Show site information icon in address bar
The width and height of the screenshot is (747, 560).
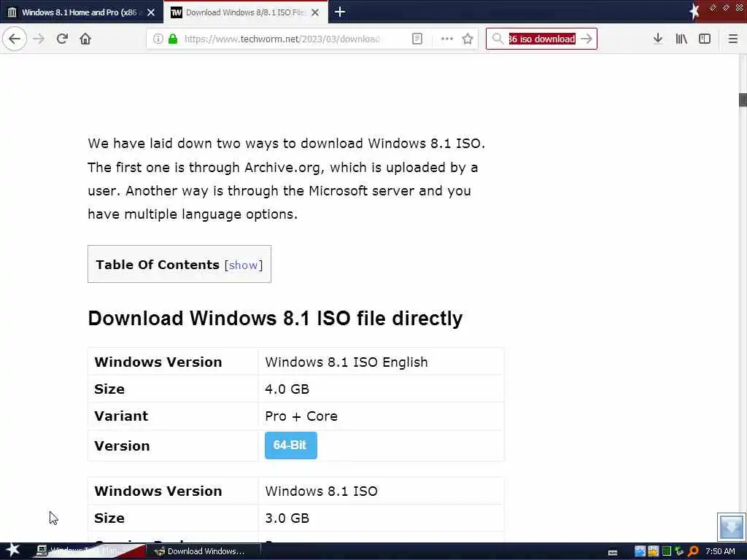click(x=158, y=39)
